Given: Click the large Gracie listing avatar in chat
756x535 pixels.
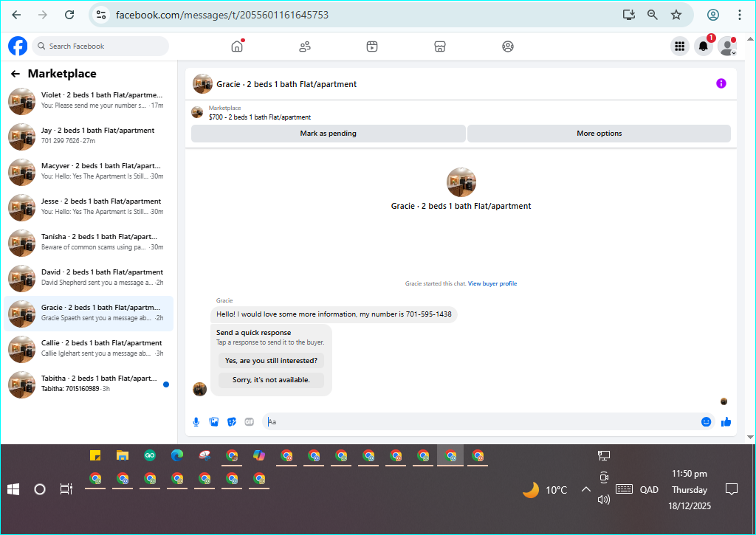Looking at the screenshot, I should click(x=461, y=182).
